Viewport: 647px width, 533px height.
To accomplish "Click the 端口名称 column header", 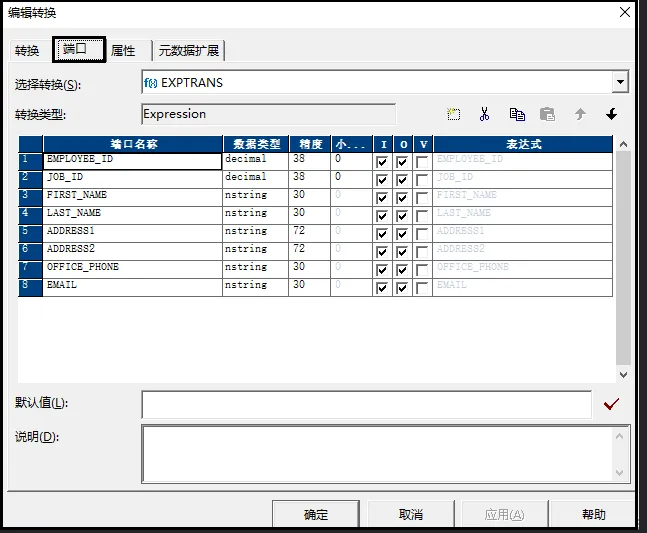I will click(x=133, y=144).
